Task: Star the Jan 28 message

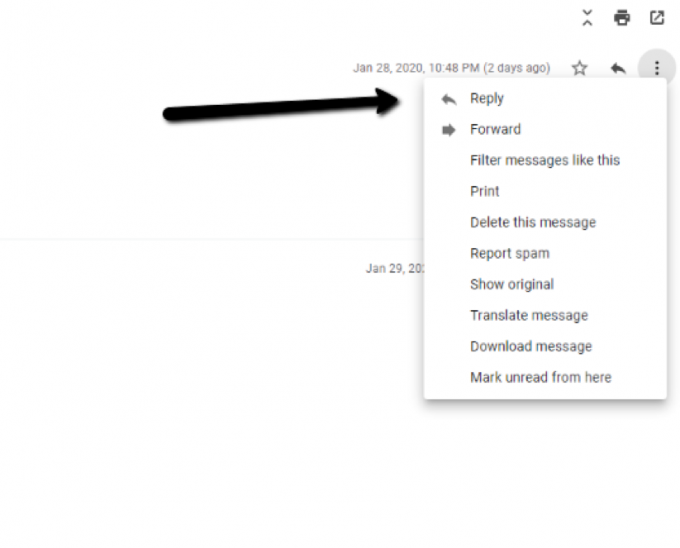Action: [579, 68]
